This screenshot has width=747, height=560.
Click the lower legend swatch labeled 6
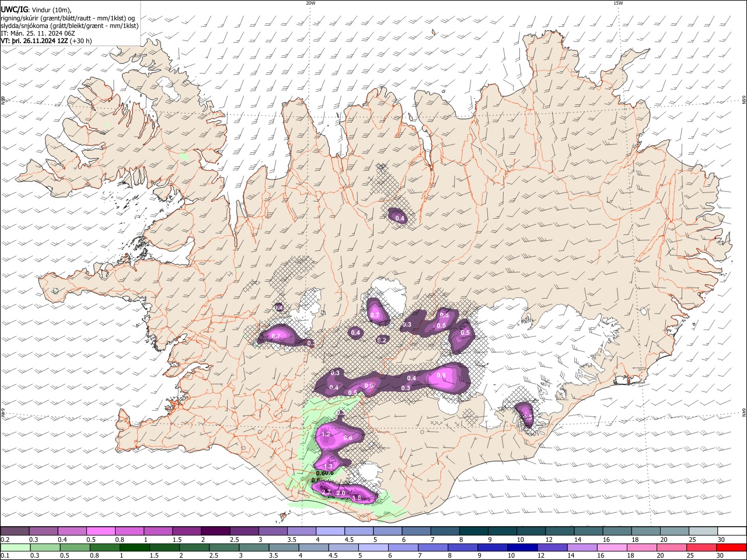click(x=402, y=547)
